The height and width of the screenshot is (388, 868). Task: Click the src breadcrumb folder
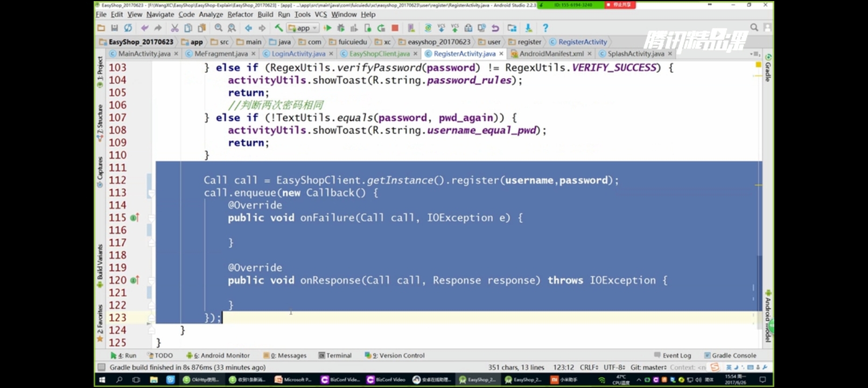220,42
